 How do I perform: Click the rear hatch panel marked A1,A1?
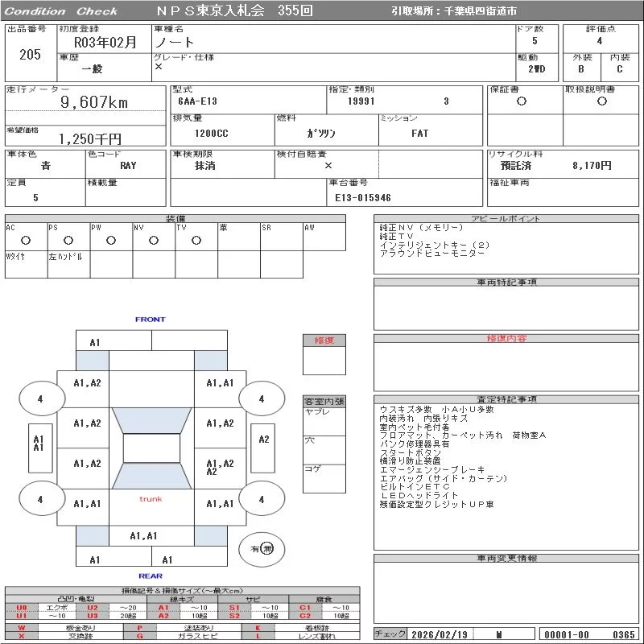(144, 535)
